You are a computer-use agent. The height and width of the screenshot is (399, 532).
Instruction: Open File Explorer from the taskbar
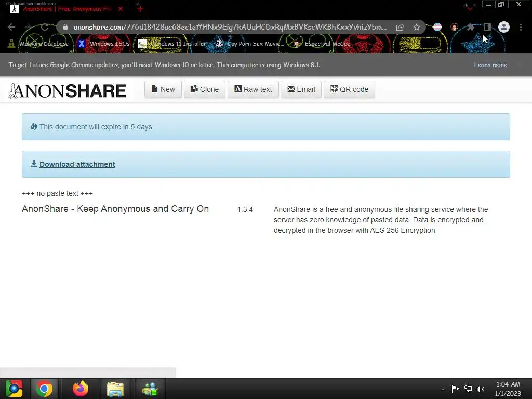115,389
